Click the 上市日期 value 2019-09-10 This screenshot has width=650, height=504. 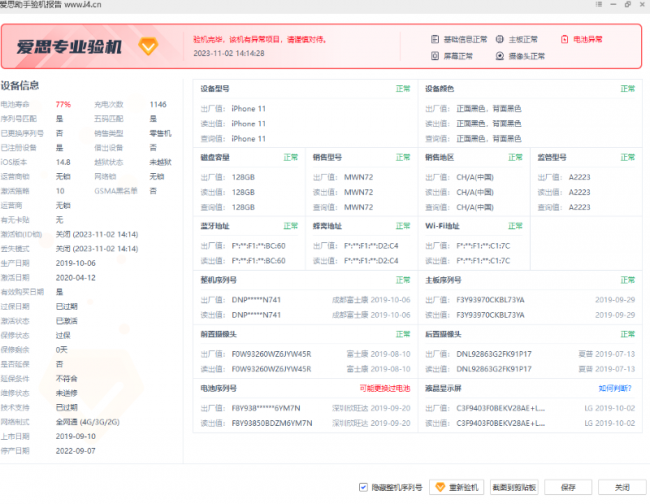(75, 436)
